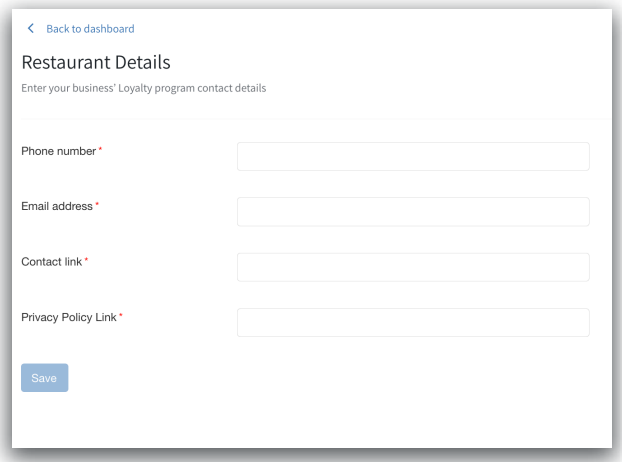Click the Phone number label
Viewport: 622px width, 462px height.
click(58, 151)
